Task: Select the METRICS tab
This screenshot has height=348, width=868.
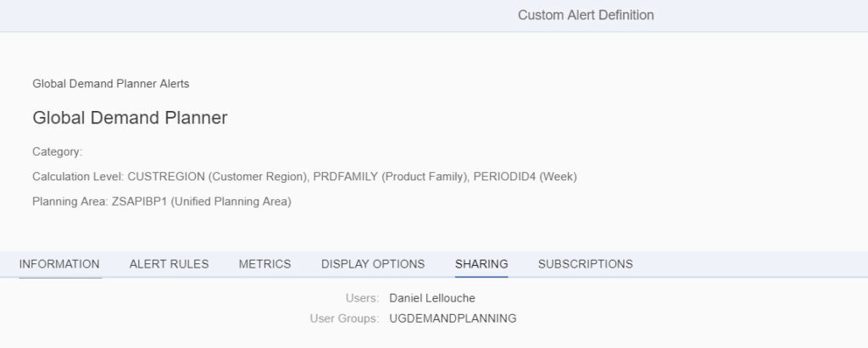Action: pyautogui.click(x=264, y=264)
